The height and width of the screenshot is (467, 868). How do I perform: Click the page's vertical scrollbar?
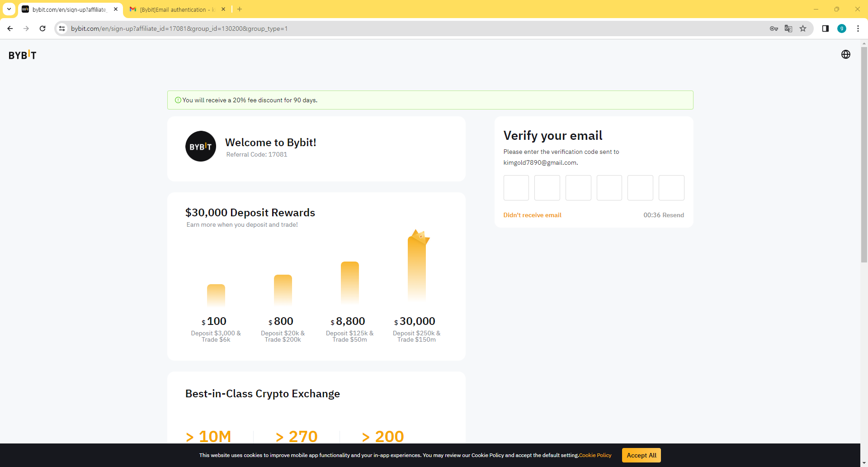[864, 154]
